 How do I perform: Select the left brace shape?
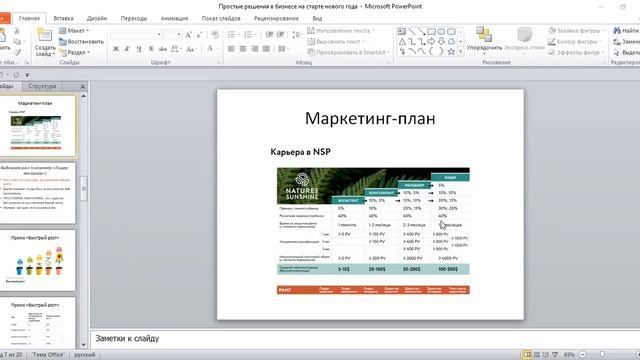[x=431, y=52]
